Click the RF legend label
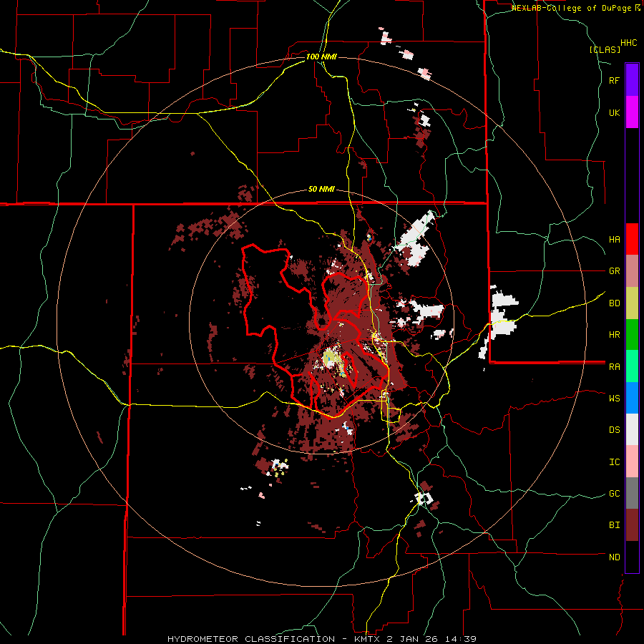 point(614,80)
